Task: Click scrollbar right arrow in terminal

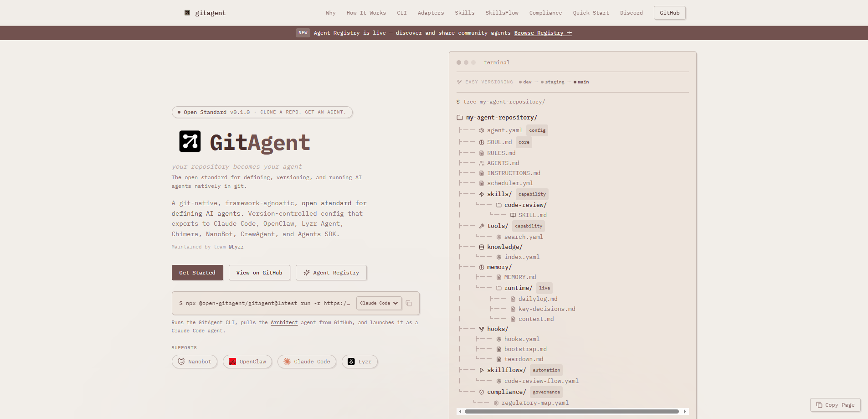Action: (x=685, y=411)
